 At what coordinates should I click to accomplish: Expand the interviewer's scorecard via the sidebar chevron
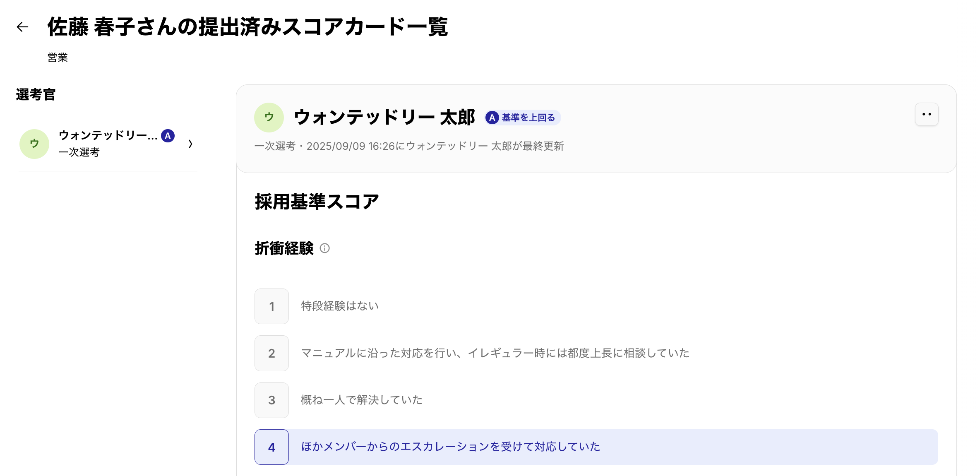coord(190,144)
